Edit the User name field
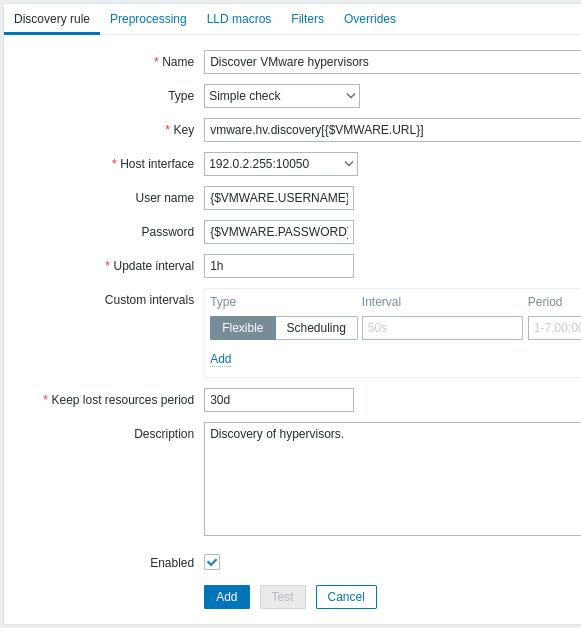This screenshot has width=581, height=628. (x=279, y=198)
